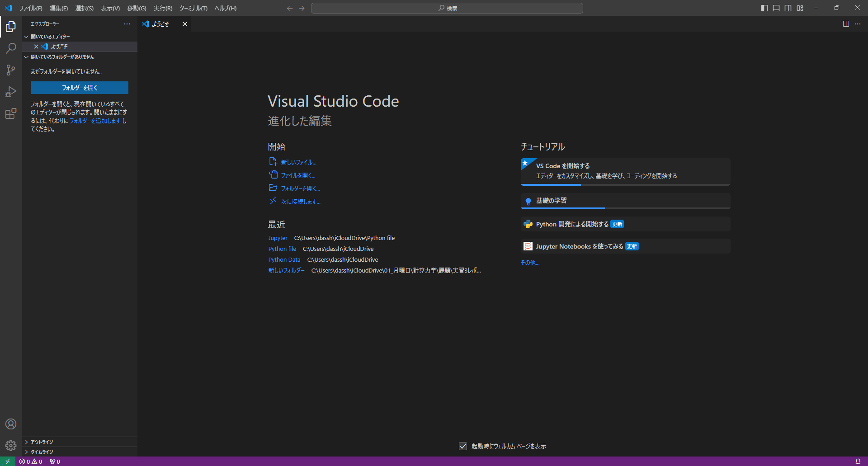The width and height of the screenshot is (868, 466).
Task: Open the Search view in the activity bar
Action: (11, 48)
